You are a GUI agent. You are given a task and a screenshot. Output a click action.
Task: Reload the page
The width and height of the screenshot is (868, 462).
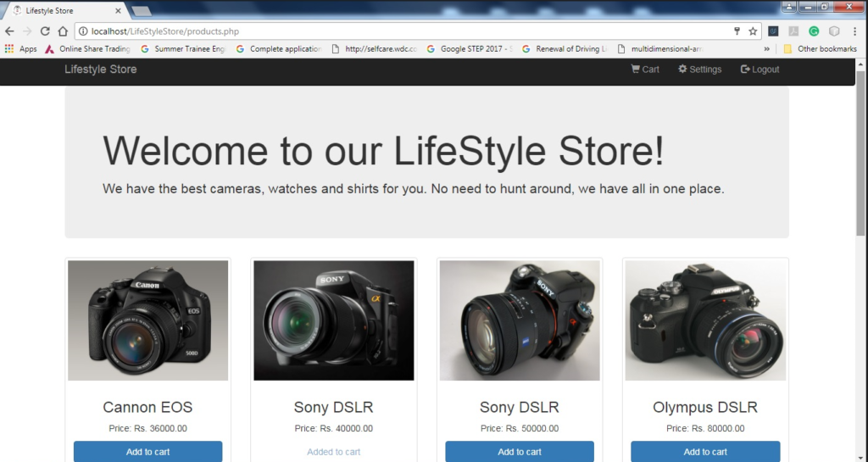click(x=45, y=31)
